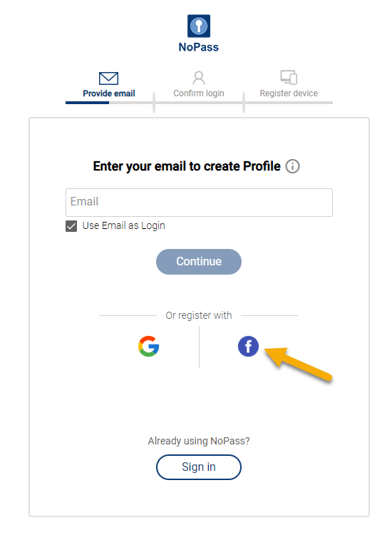The width and height of the screenshot is (392, 540).
Task: Click the Use Email as Login label
Action: pyautogui.click(x=123, y=226)
